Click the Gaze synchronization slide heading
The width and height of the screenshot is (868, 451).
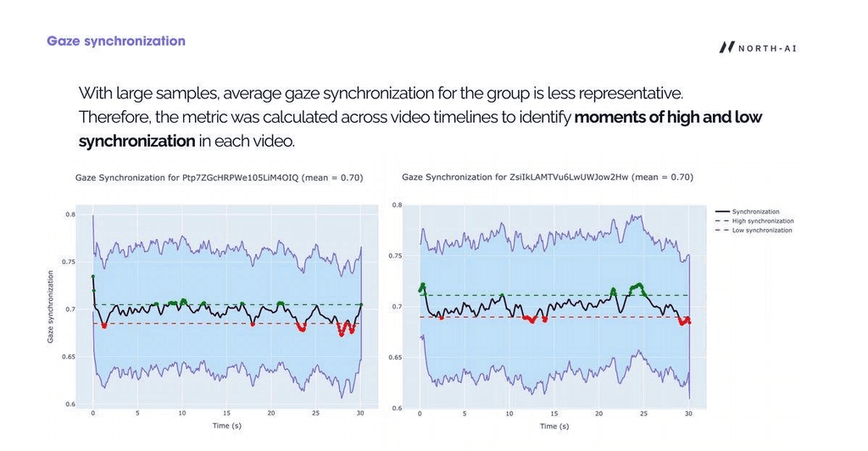click(116, 41)
